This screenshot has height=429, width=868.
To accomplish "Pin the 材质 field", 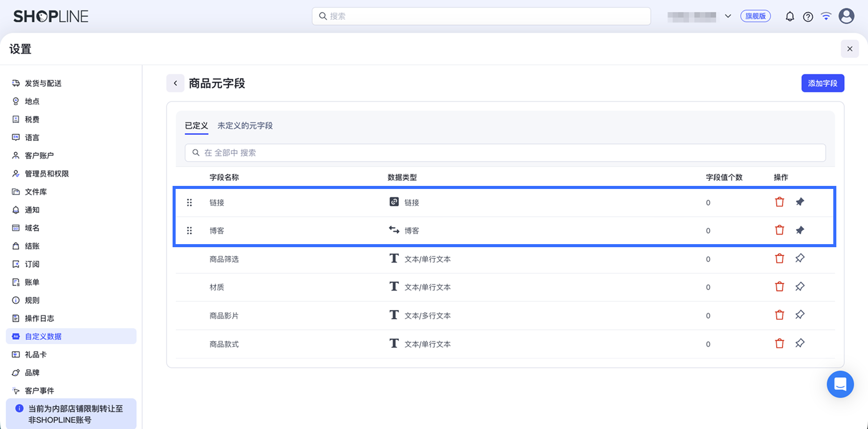I will [x=800, y=287].
